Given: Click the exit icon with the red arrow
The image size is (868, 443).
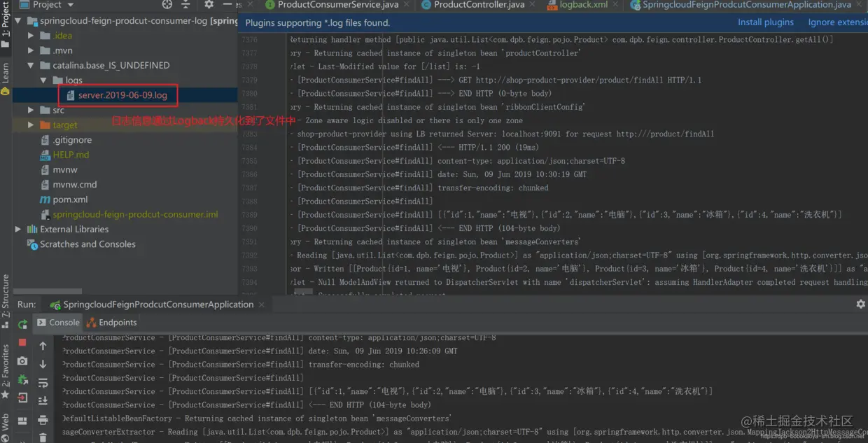Looking at the screenshot, I should 22,398.
